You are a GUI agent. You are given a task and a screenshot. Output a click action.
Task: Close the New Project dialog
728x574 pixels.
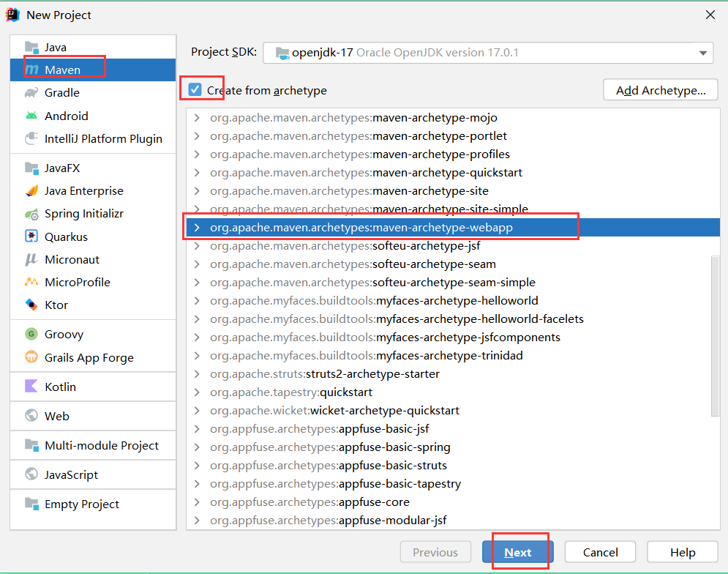(x=710, y=15)
